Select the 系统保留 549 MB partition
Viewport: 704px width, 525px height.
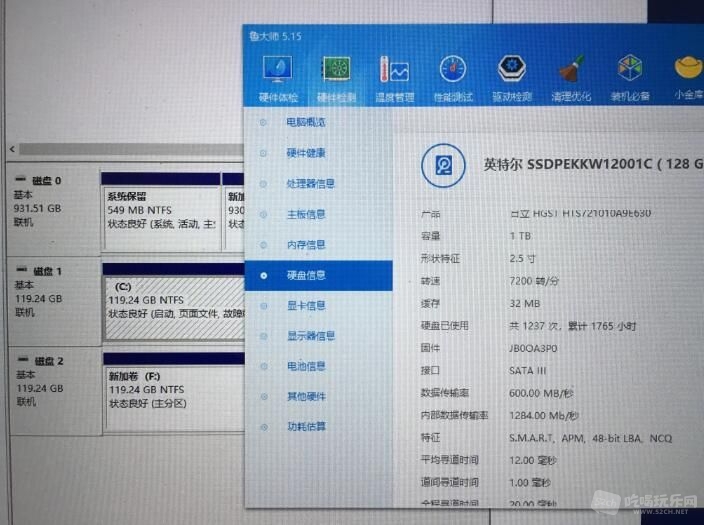(161, 211)
